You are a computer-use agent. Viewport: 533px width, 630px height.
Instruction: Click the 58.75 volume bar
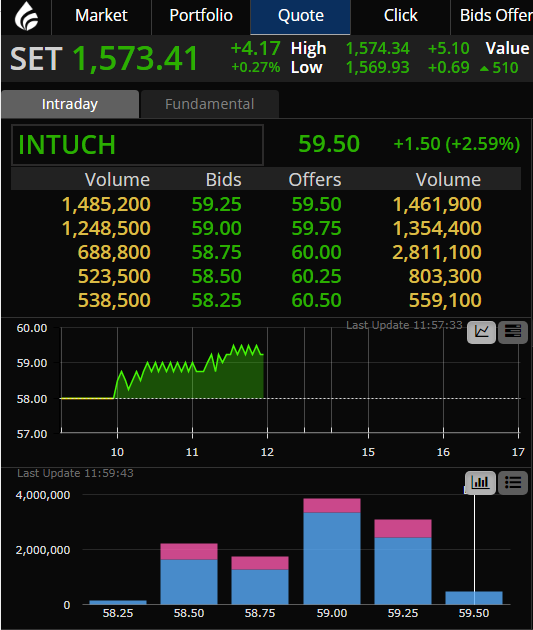[x=260, y=580]
